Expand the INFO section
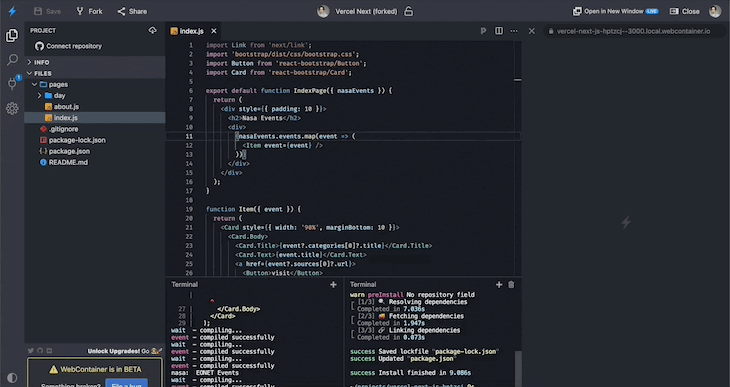Viewport: 730px width, 387px height. 95,62
